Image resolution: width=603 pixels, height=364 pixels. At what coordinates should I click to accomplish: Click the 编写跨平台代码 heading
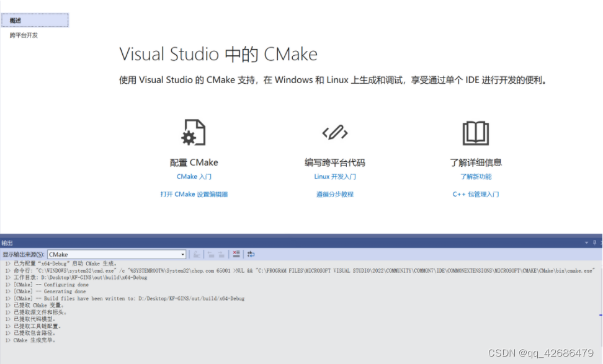point(335,162)
